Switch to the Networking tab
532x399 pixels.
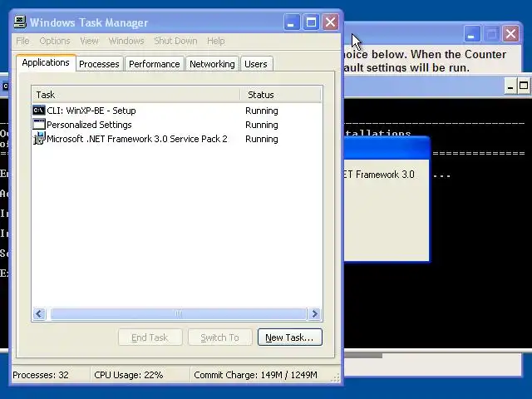(212, 64)
